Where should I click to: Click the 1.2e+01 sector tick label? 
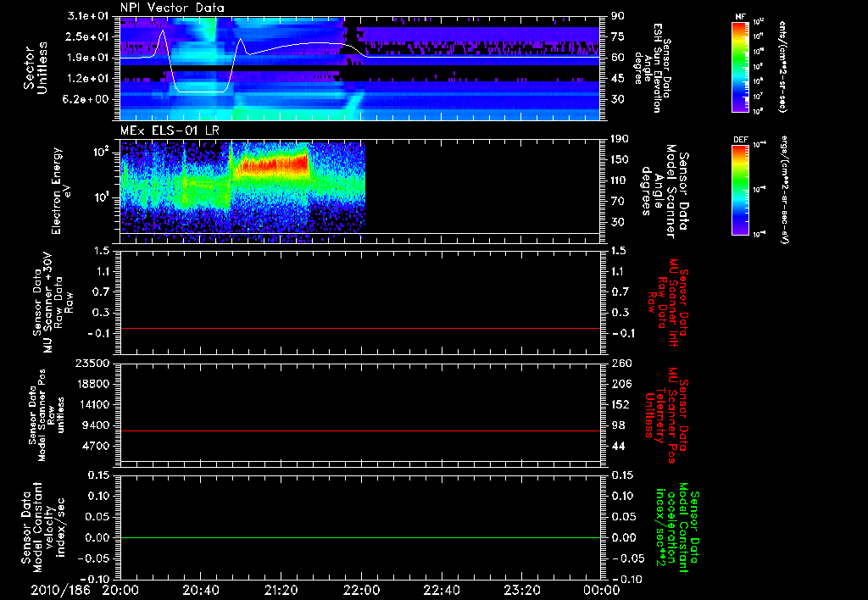pyautogui.click(x=87, y=79)
